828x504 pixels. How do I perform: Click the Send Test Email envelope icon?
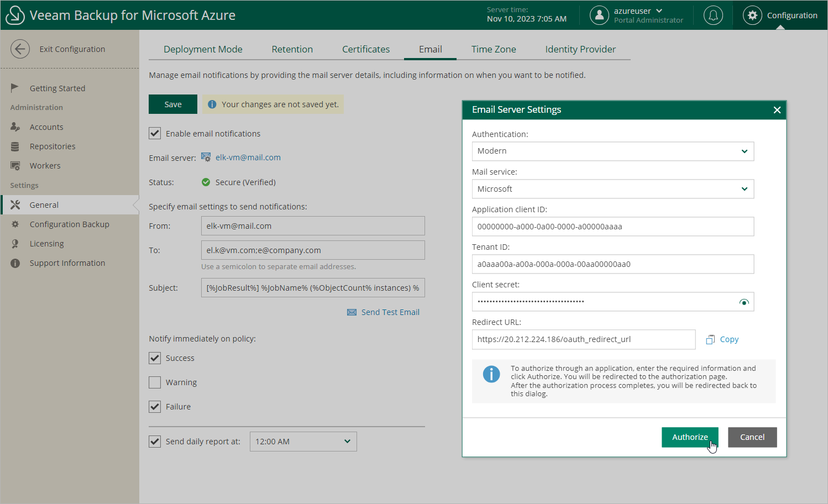tap(352, 313)
